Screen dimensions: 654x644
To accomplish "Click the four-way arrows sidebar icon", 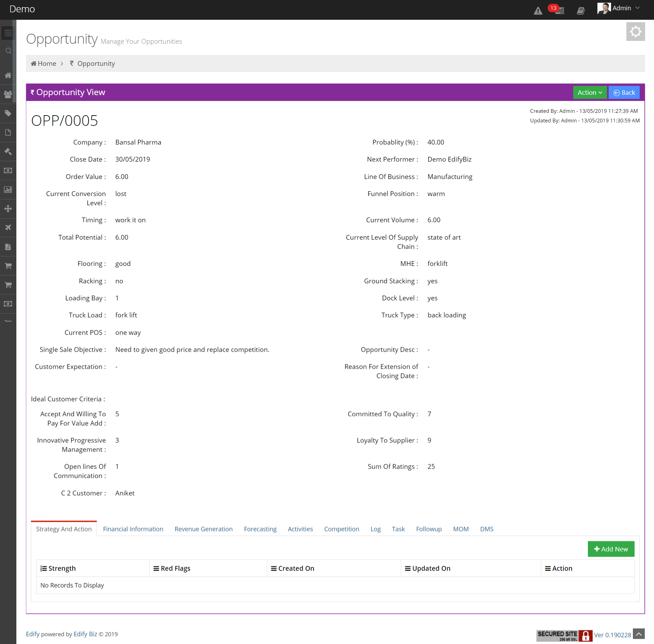I will pos(8,209).
